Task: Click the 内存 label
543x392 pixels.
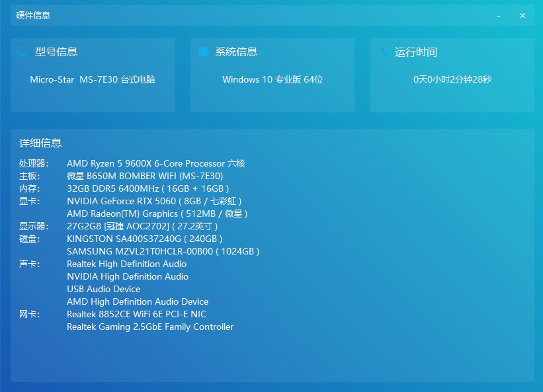Action: 30,188
